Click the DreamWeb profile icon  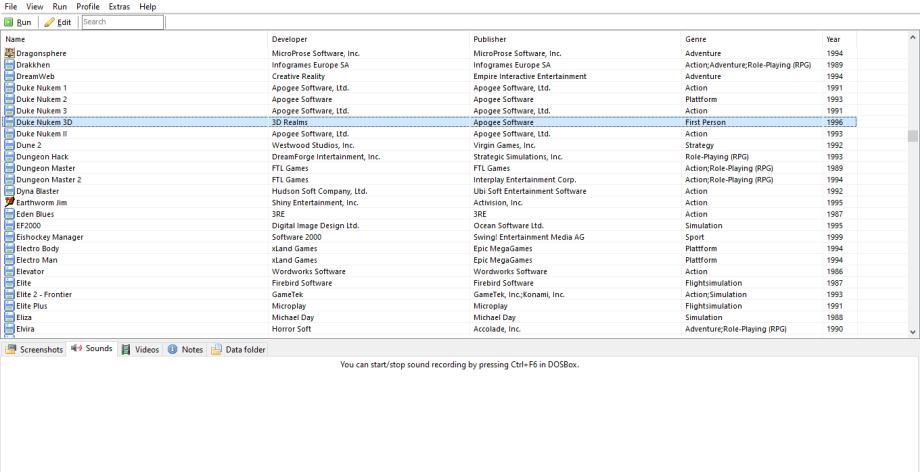pyautogui.click(x=9, y=76)
